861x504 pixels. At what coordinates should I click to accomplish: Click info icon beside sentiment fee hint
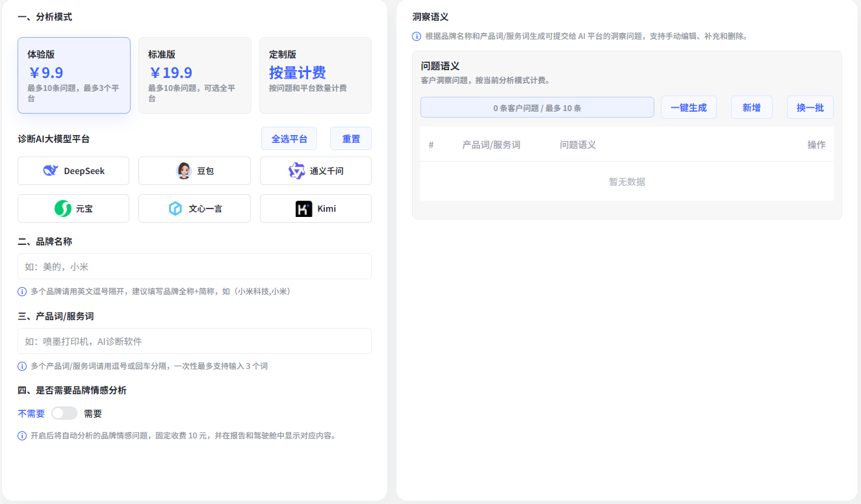coord(22,436)
